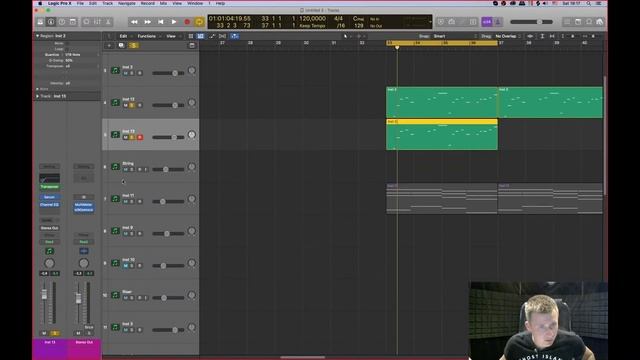
Task: Open the Smart Controls toolbar button
Action: click(x=86, y=22)
